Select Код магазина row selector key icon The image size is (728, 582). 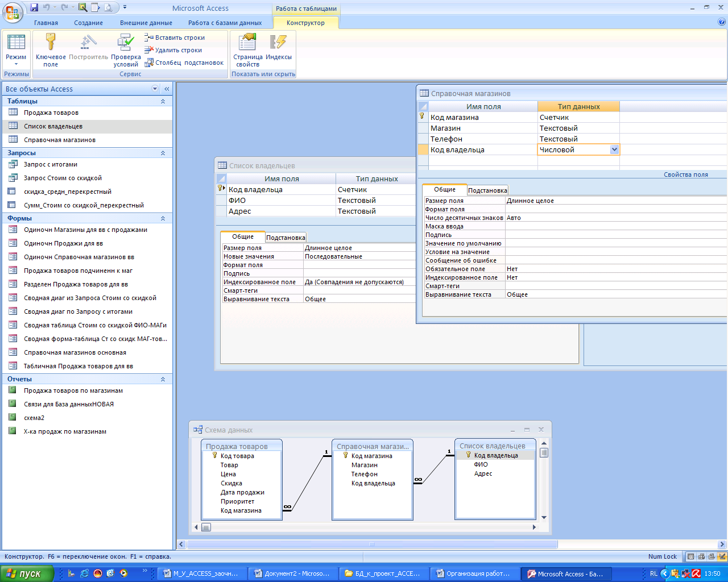423,117
